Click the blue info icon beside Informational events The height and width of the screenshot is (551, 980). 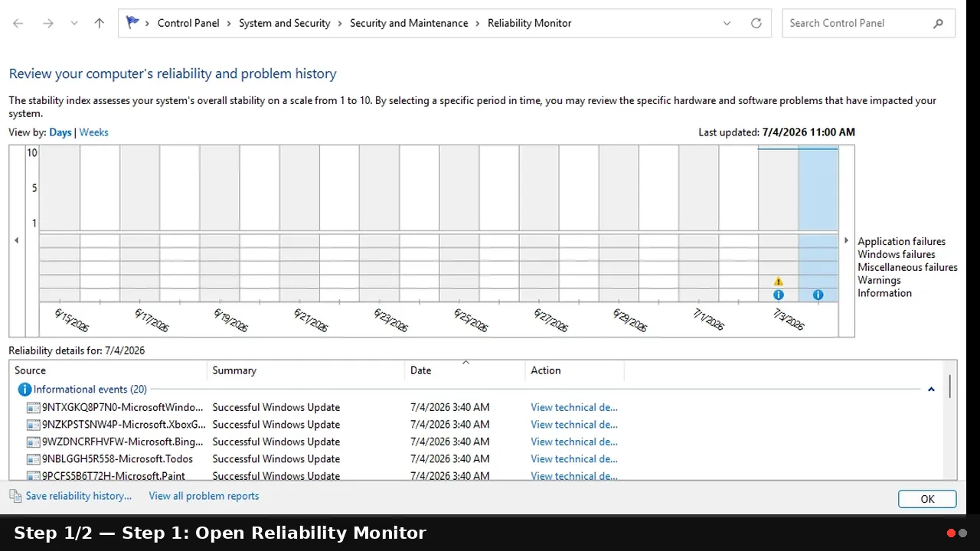[x=24, y=390]
